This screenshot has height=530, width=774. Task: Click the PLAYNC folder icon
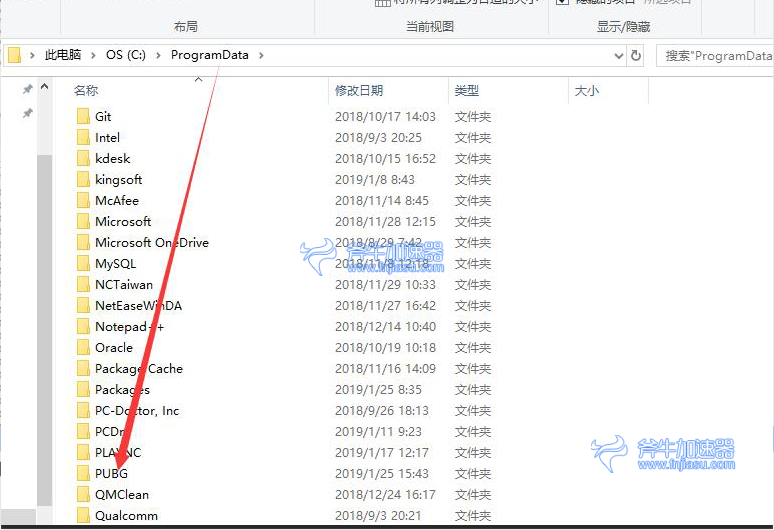pyautogui.click(x=83, y=453)
